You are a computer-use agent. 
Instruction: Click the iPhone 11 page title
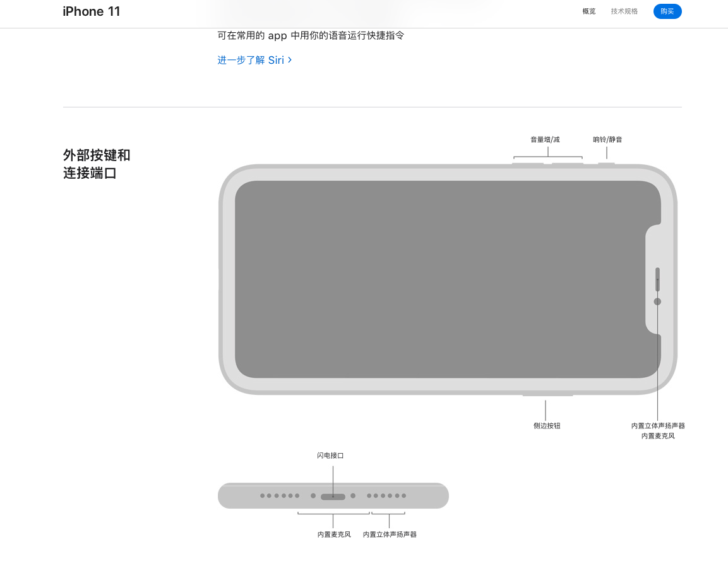coord(92,11)
